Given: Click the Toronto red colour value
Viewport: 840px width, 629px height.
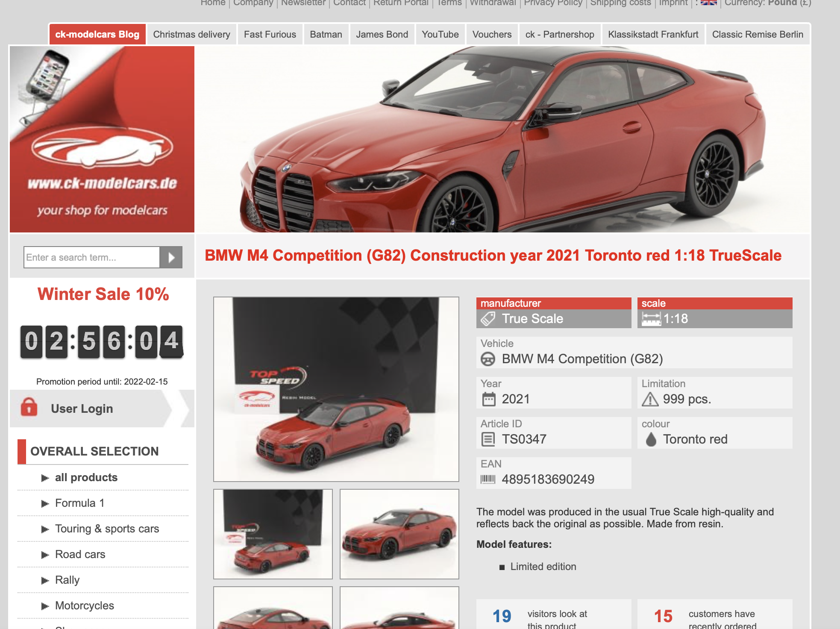Looking at the screenshot, I should click(x=695, y=439).
